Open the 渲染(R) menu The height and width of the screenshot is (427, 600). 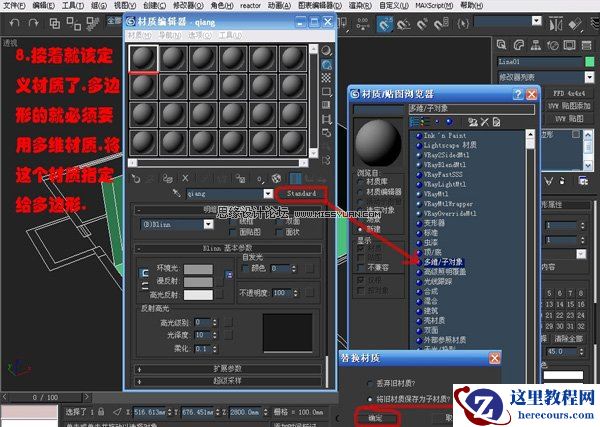(x=360, y=5)
